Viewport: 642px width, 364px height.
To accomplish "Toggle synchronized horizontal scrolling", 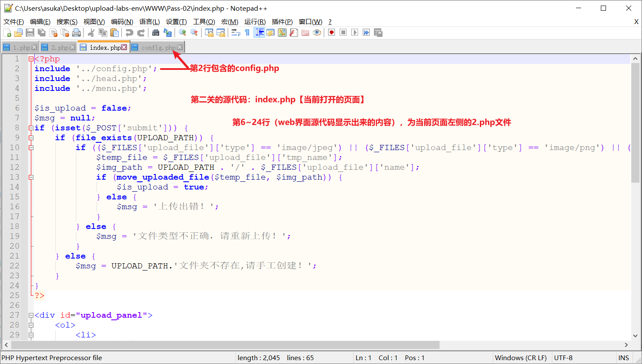I will [x=221, y=33].
